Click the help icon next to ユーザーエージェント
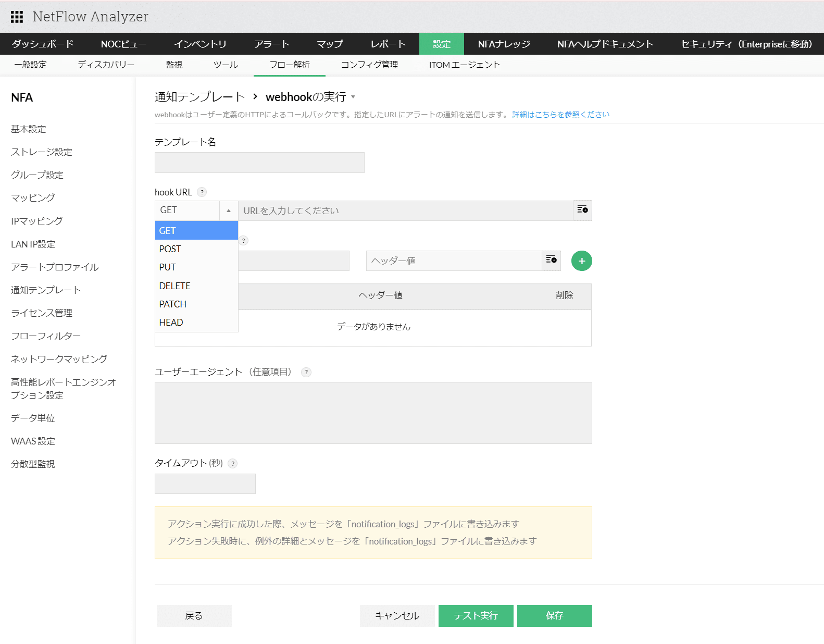824x644 pixels. tap(306, 372)
